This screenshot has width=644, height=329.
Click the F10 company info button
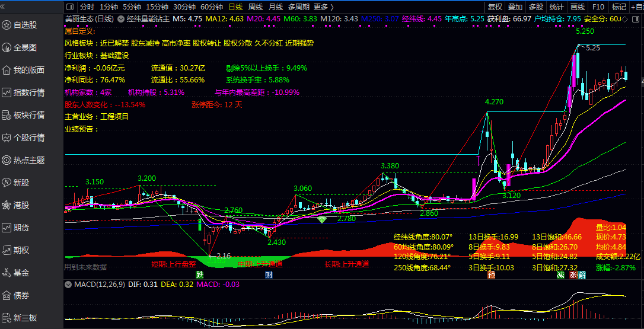(598, 7)
